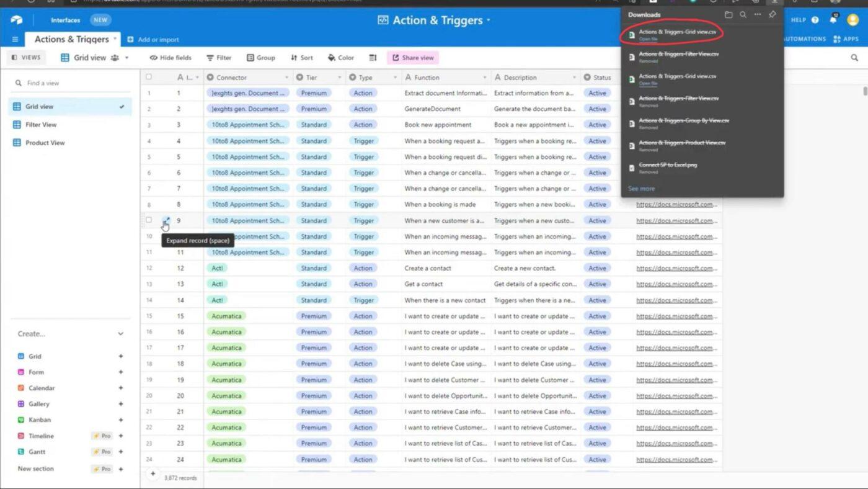
Task: Switch to Filter View in sidebar
Action: tap(41, 125)
